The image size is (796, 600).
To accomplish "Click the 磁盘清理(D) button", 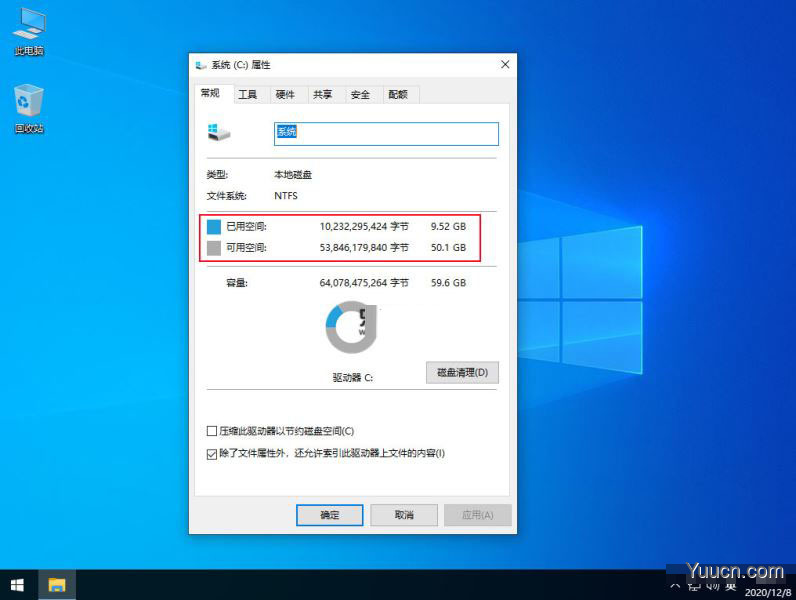I will pos(462,373).
